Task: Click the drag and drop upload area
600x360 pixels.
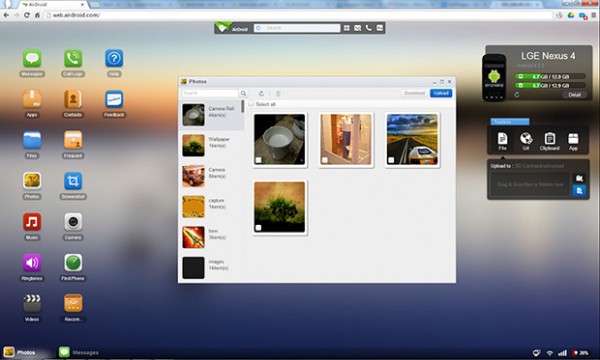Action: click(530, 184)
